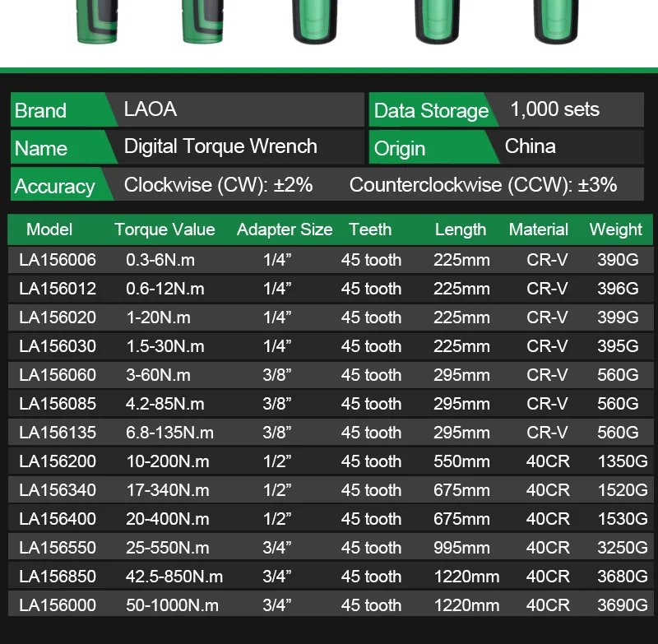Viewport: 658px width, 644px height.
Task: Click 45 tooth in LA156135 row
Action: [371, 433]
